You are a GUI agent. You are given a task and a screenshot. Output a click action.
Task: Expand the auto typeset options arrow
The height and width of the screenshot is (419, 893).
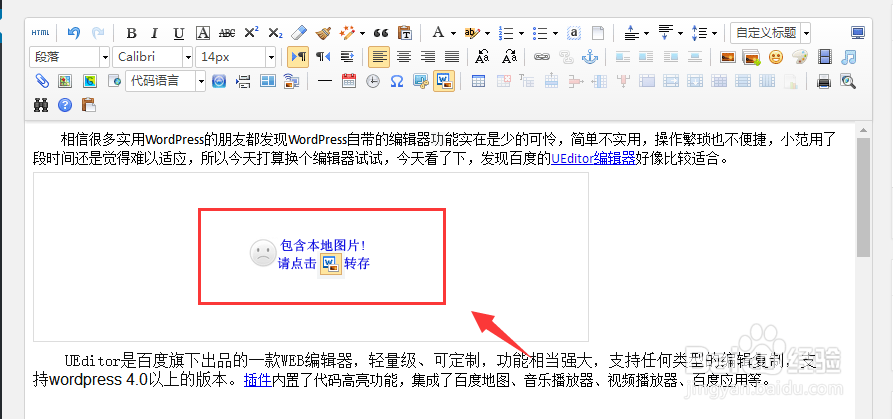[362, 34]
